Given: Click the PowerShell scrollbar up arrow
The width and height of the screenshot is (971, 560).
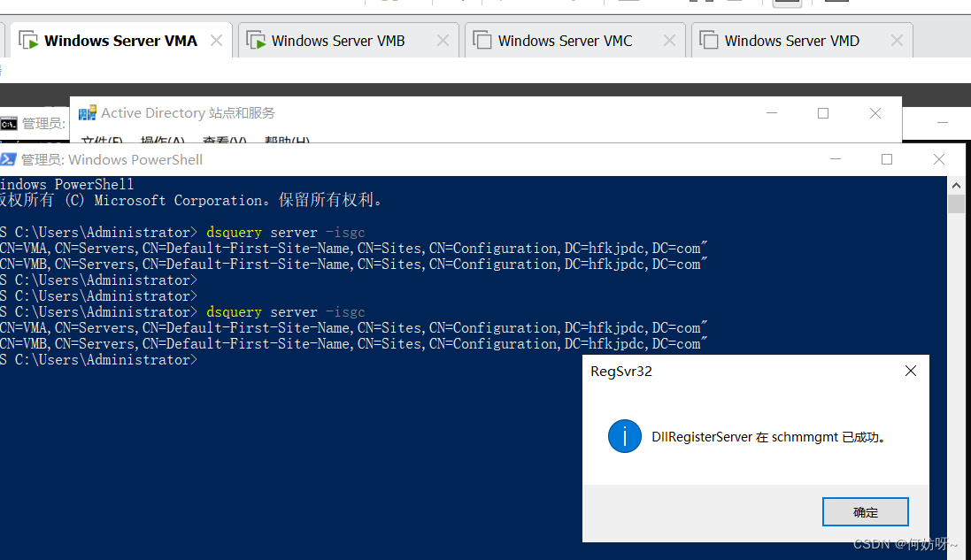Looking at the screenshot, I should (956, 185).
